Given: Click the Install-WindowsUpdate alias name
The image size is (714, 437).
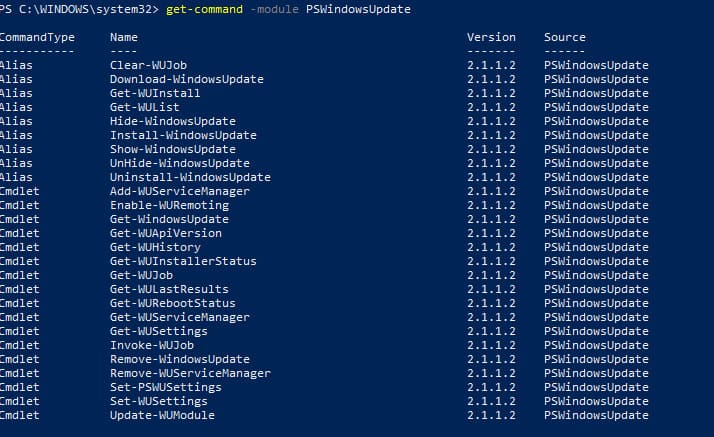Looking at the screenshot, I should 183,135.
